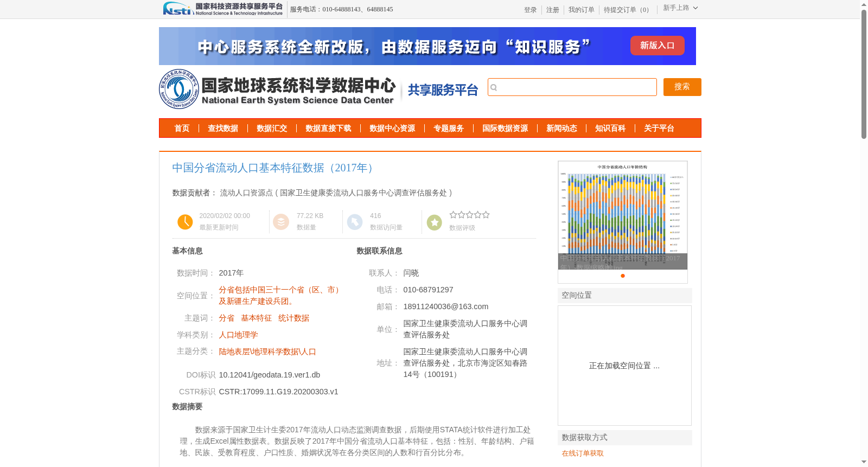Click the NSTI platform logo

[x=222, y=9]
